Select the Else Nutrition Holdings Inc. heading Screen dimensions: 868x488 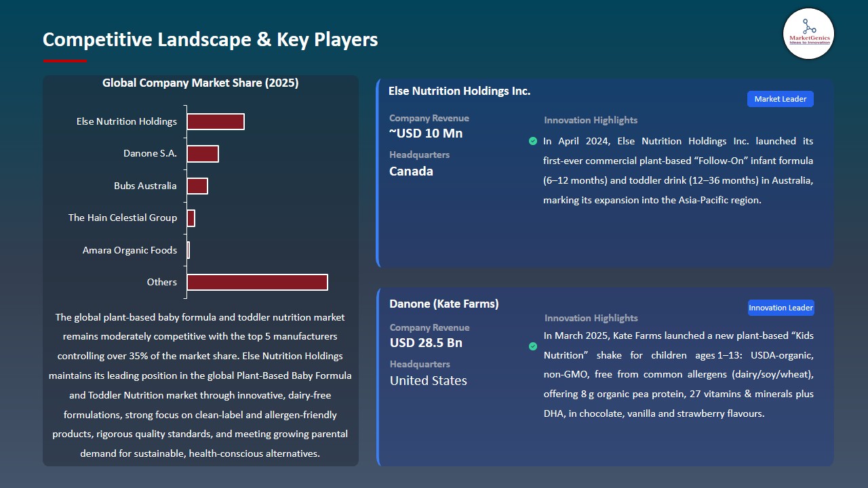tap(459, 91)
